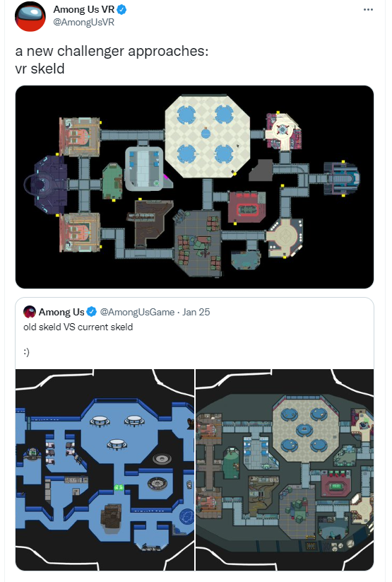392x582 pixels.
Task: Click the three-dot more options icon
Action: point(368,10)
